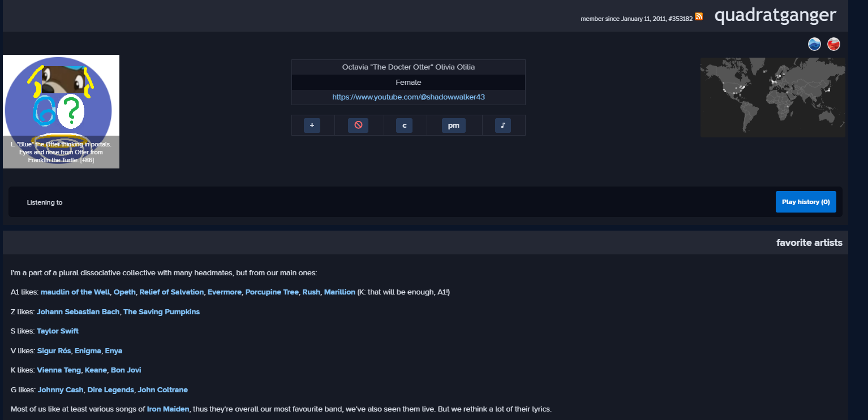
Task: Send a private message via pm button
Action: pyautogui.click(x=454, y=125)
